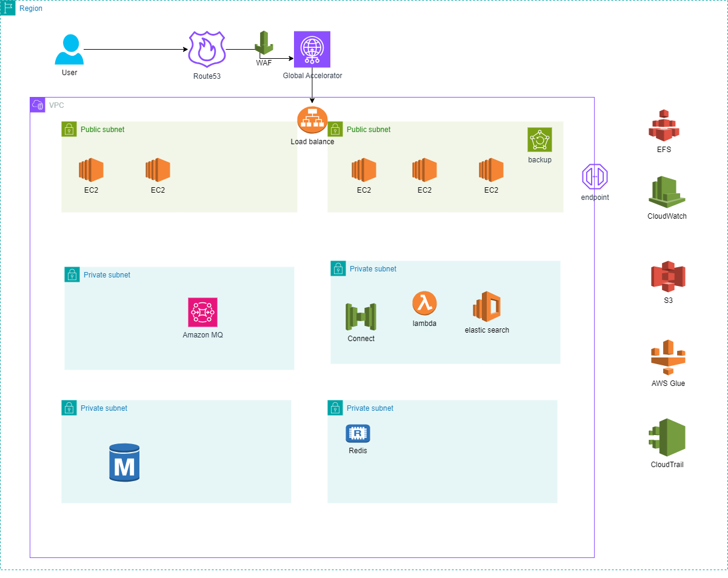Select the orange Load balance icon
This screenshot has height=578, width=728.
[312, 121]
